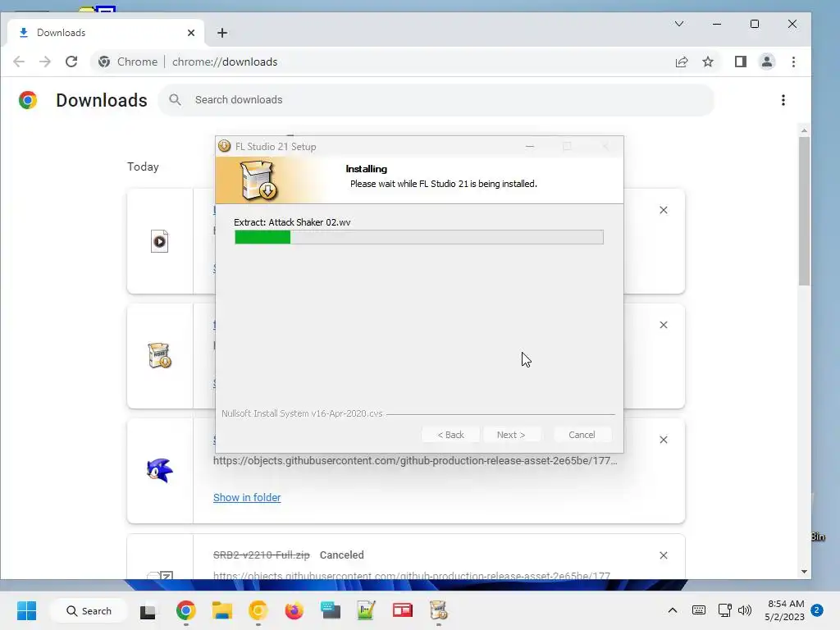
Task: Show hidden system tray icons
Action: 673,610
